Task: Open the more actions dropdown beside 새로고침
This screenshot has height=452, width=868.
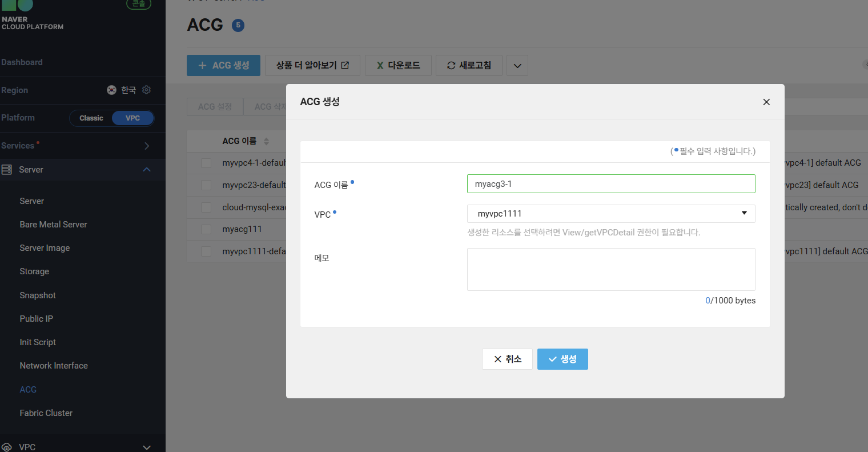Action: (x=517, y=66)
